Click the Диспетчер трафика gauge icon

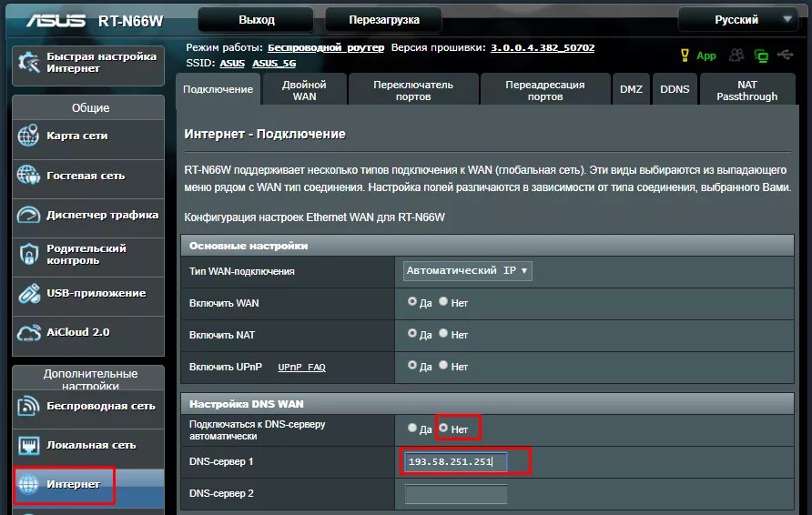28,215
